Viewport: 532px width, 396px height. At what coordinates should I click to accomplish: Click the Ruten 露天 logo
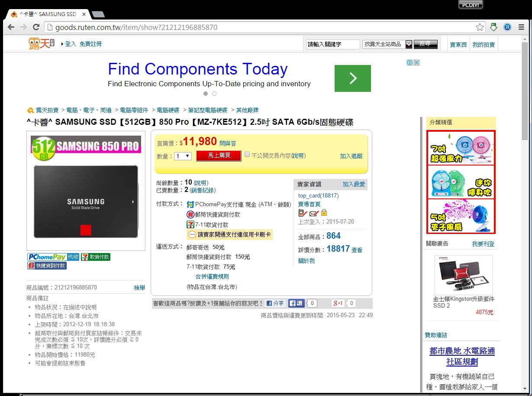tap(42, 44)
